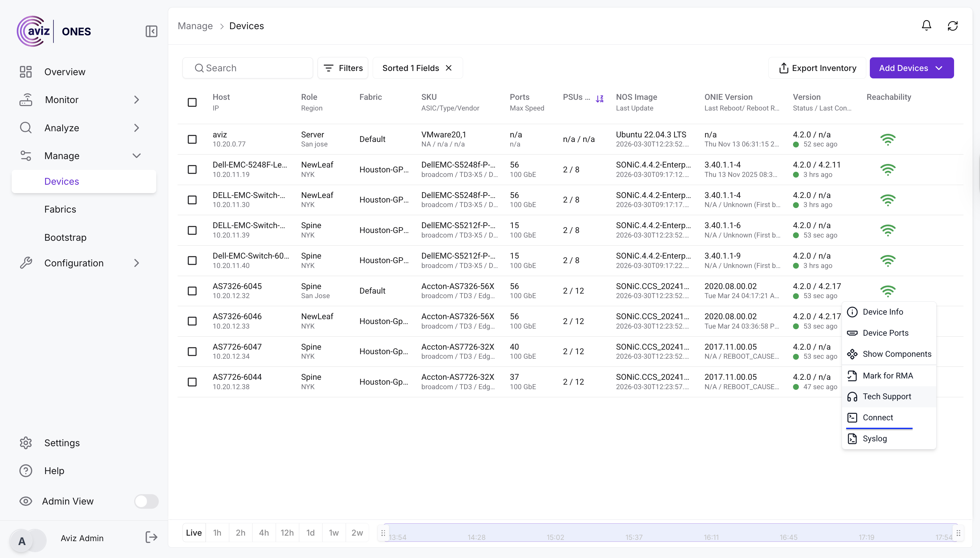
Task: Toggle the Admin View switch
Action: (146, 501)
